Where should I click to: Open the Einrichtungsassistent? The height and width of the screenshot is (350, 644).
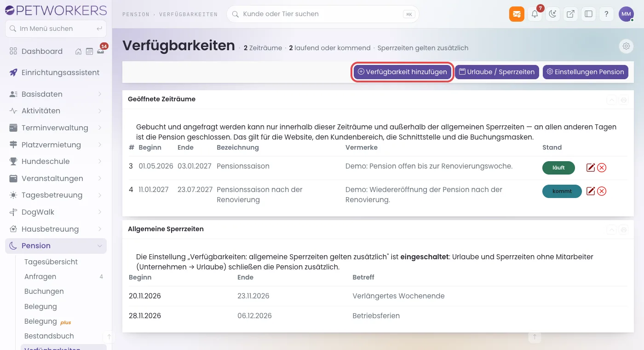tap(56, 72)
